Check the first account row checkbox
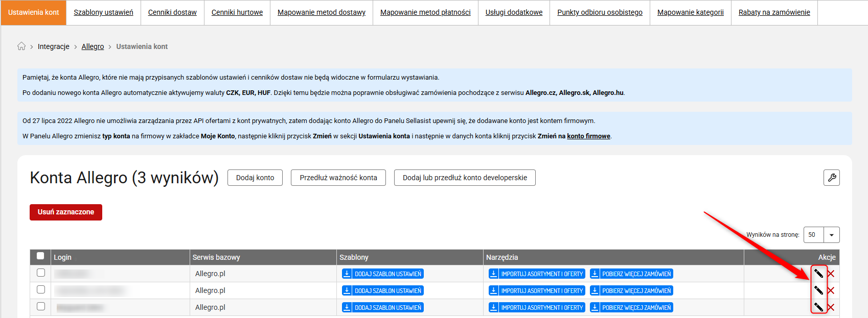 (41, 273)
